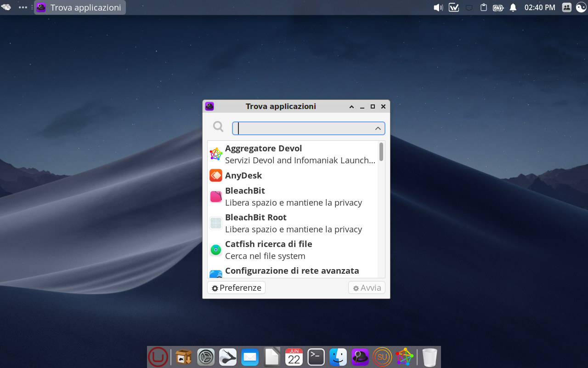Open the Trash in the dock

[x=430, y=357]
